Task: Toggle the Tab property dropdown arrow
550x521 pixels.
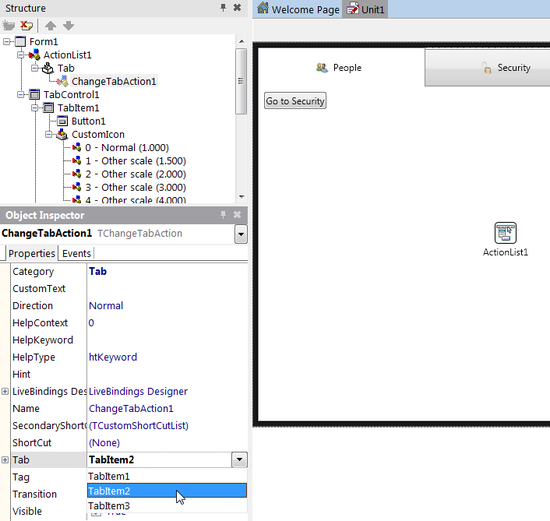Action: pos(239,460)
